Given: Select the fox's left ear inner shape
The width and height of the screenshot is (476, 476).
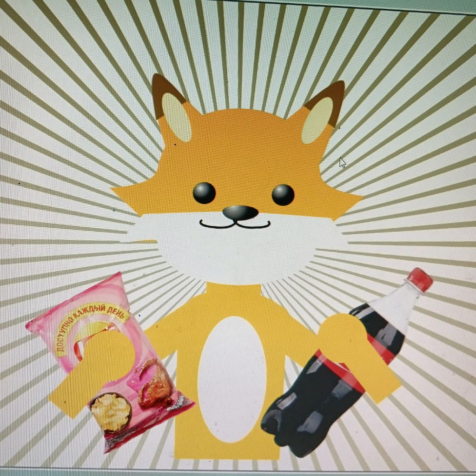Looking at the screenshot, I should [176, 117].
